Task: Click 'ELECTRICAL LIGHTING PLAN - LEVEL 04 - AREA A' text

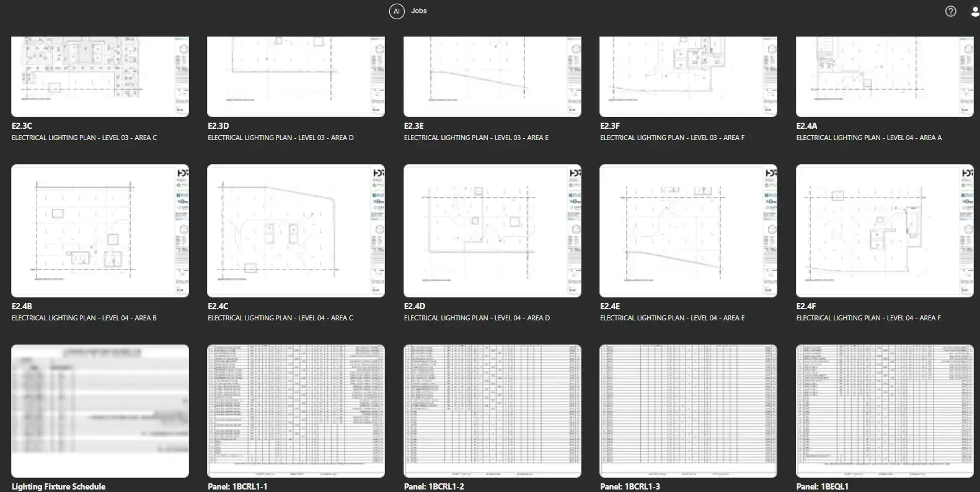Action: pos(869,138)
